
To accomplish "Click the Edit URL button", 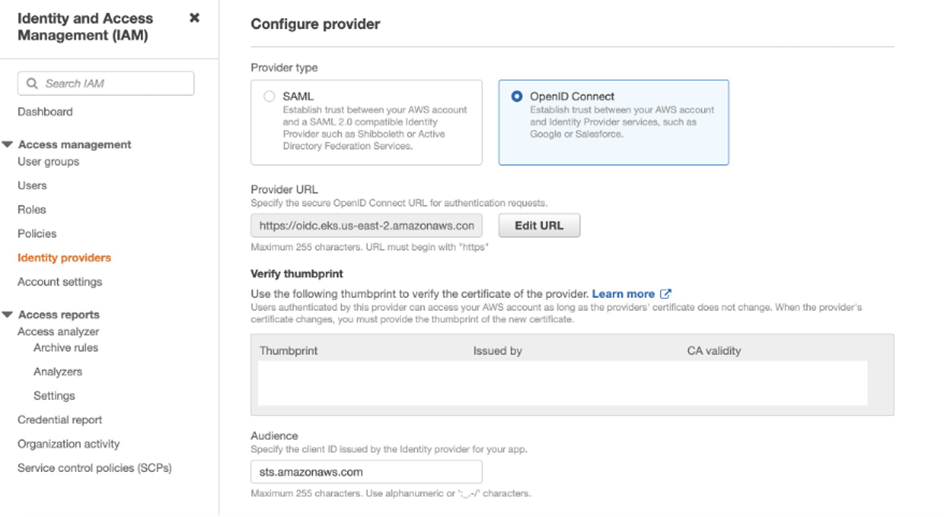I will click(539, 225).
